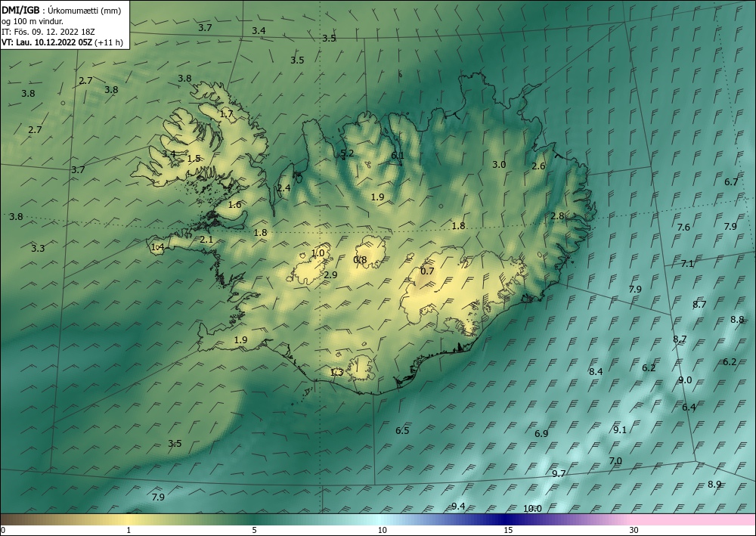Select the 2.8 value label
756x536 pixels.
click(557, 215)
